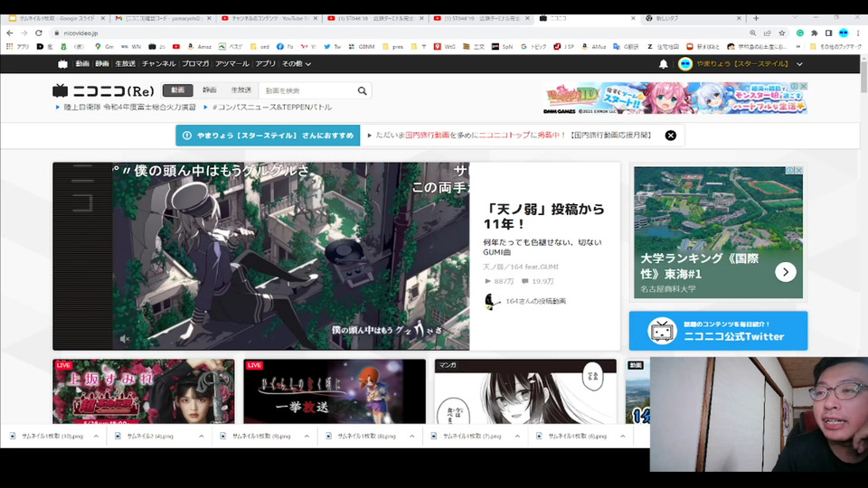
Task: Open the Chrome extensions puzzle icon
Action: (815, 33)
